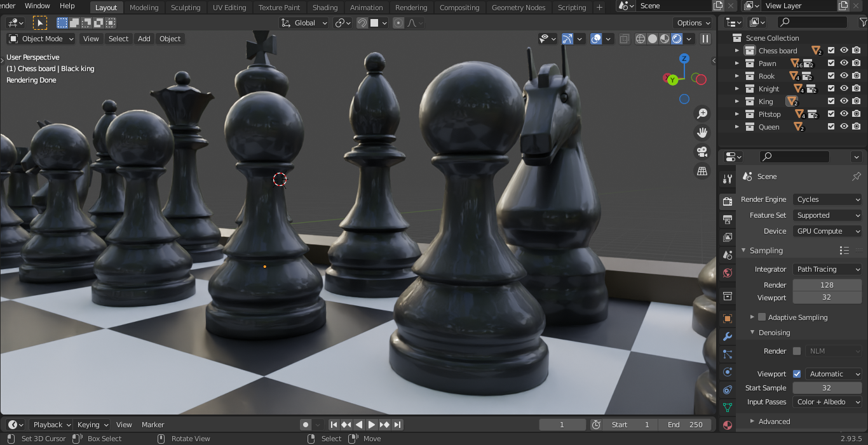Jump to timeline end frame

(x=398, y=425)
